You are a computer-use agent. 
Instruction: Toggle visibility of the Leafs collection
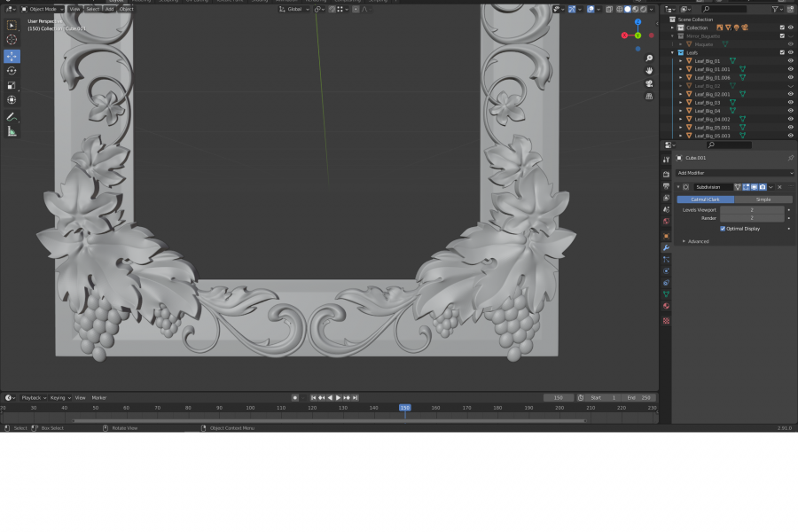(790, 52)
